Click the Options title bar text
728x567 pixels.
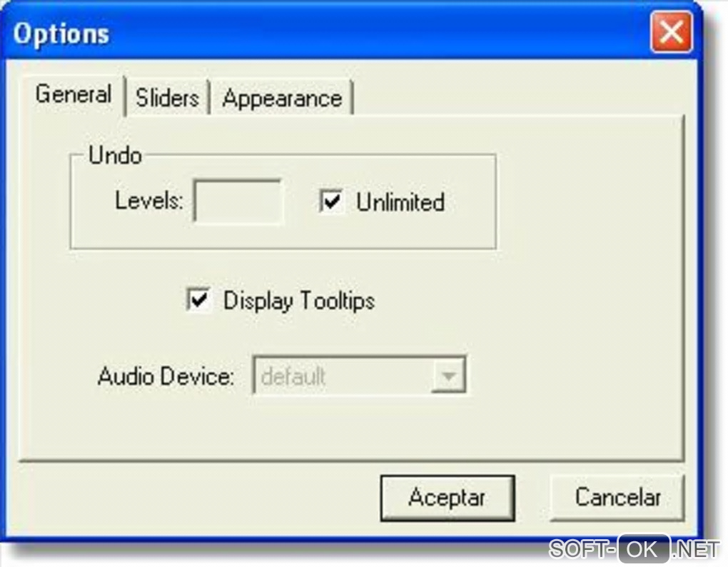pos(61,34)
